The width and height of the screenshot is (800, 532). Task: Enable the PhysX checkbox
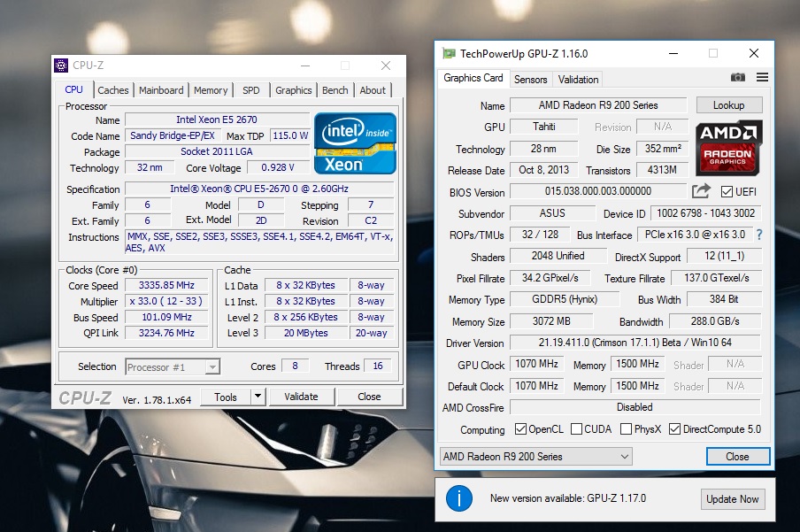626,428
